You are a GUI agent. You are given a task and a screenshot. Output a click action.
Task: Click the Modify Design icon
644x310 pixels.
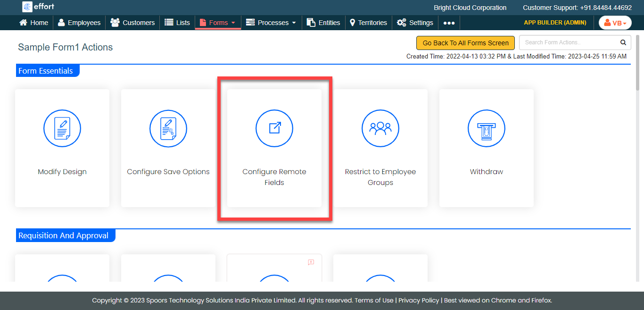[x=62, y=128]
